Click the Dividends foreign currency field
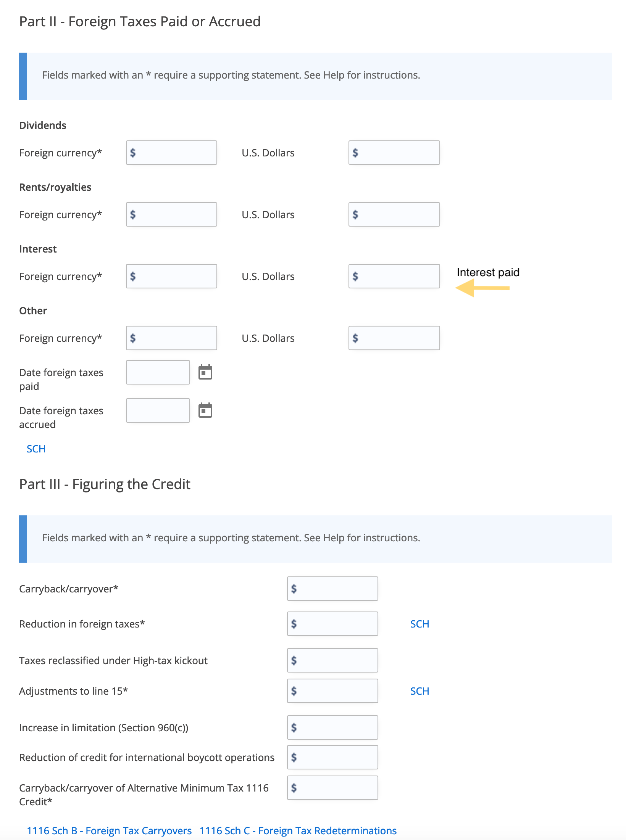Screen dimensions: 626x840 [171, 153]
